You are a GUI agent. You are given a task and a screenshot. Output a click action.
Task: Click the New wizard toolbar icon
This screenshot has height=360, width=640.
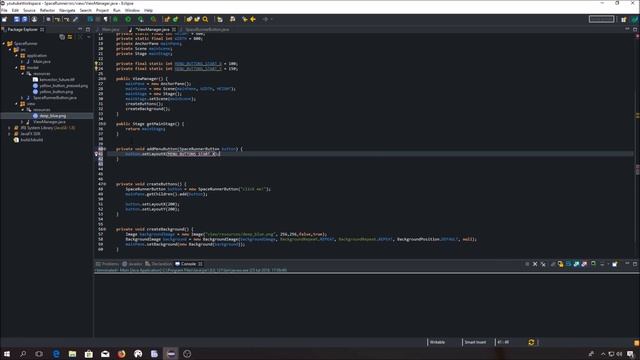4,19
